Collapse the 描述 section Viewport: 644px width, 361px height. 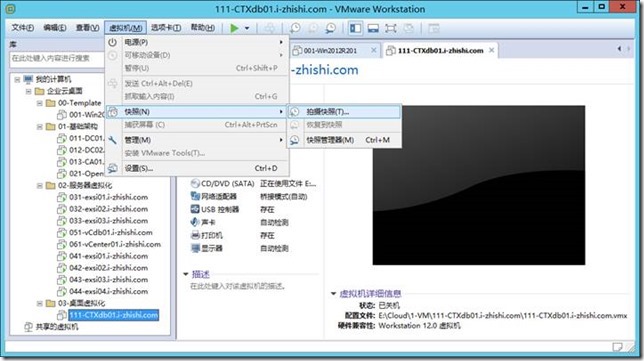pyautogui.click(x=186, y=274)
